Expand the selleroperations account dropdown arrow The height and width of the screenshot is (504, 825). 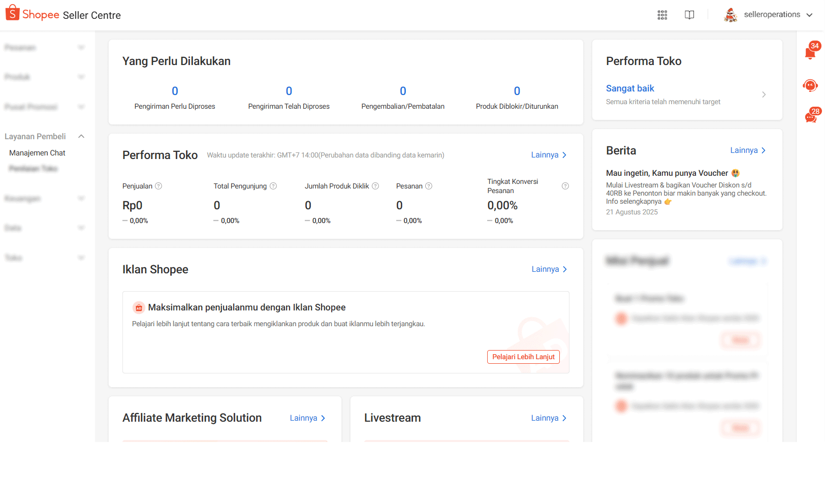[809, 15]
